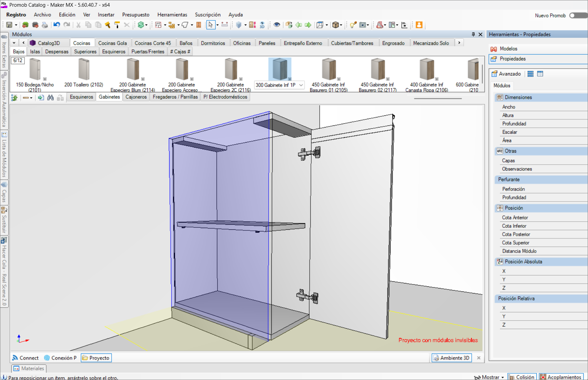This screenshot has width=588, height=380.
Task: Click the Propiedades button in right panel
Action: (512, 59)
